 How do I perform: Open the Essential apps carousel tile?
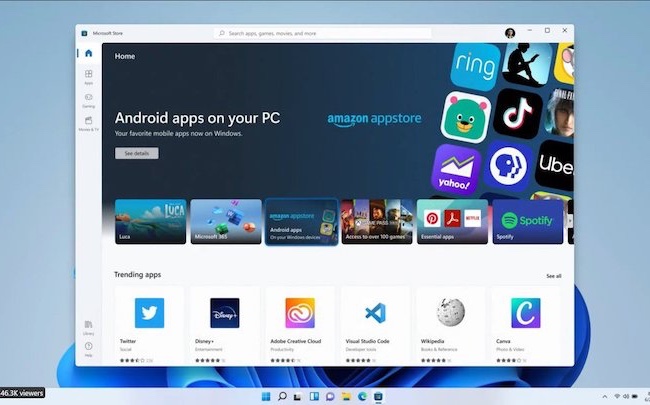tap(452, 221)
